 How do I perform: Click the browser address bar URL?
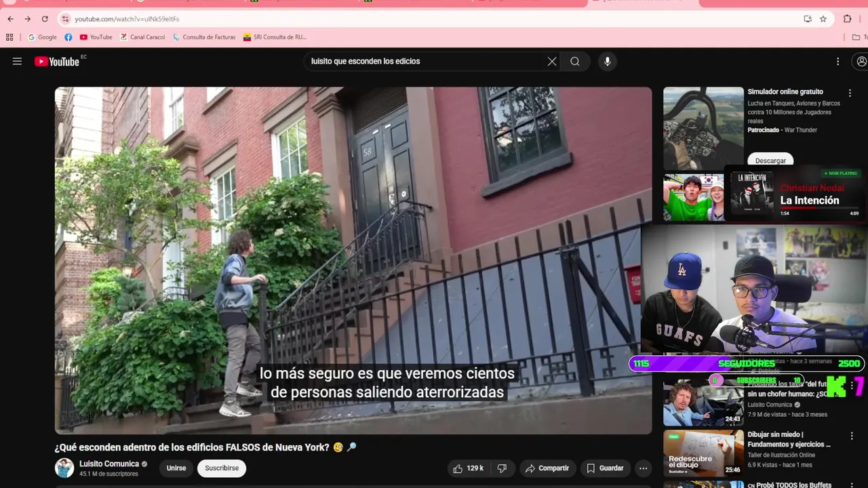[x=127, y=19]
